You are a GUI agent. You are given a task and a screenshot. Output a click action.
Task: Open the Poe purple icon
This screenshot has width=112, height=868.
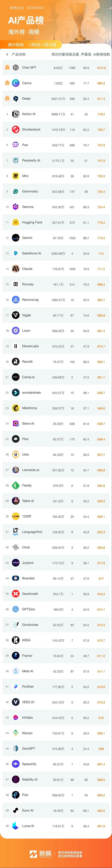(15, 145)
